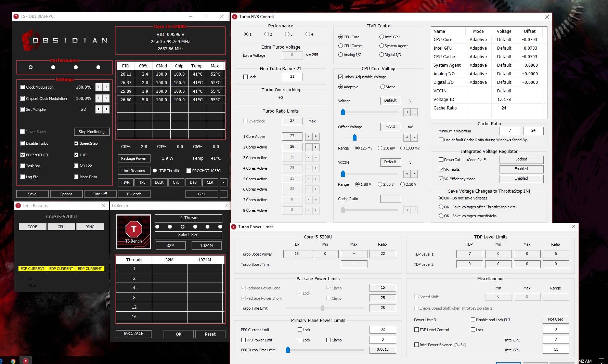Click the Turn Off button

(x=100, y=194)
